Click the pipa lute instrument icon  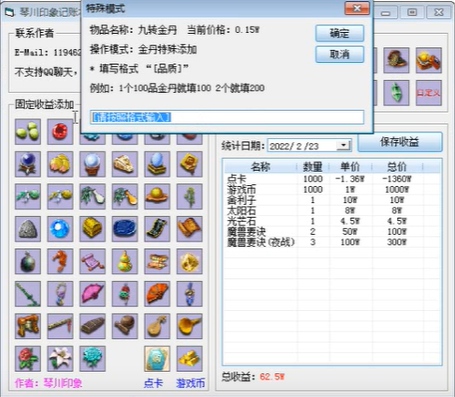coord(157,326)
